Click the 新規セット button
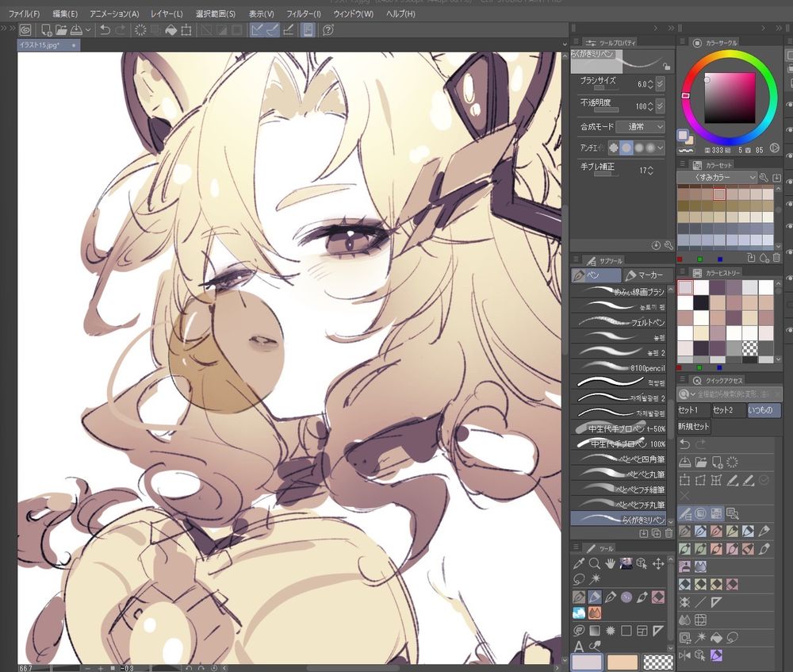The width and height of the screenshot is (793, 672). [693, 427]
